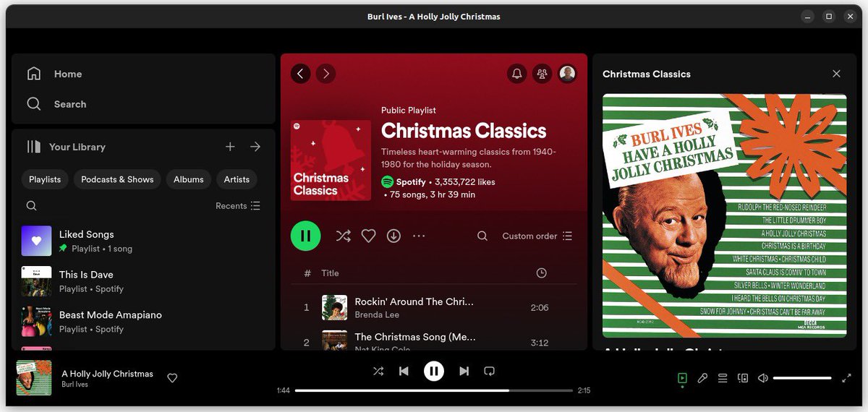Filter library by Artists
The image size is (868, 412).
click(237, 179)
